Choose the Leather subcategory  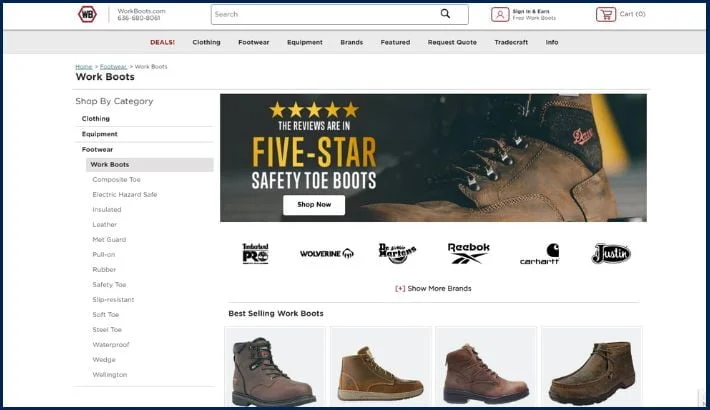point(105,225)
